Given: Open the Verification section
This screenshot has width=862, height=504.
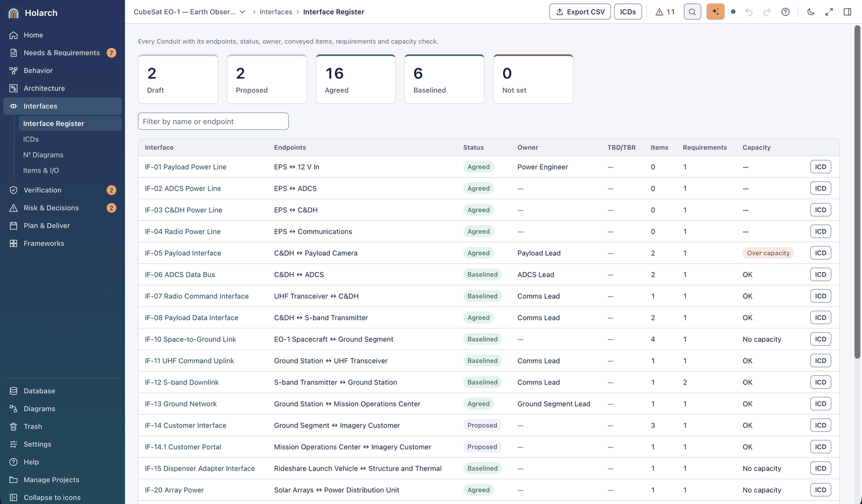Looking at the screenshot, I should 62,190.
